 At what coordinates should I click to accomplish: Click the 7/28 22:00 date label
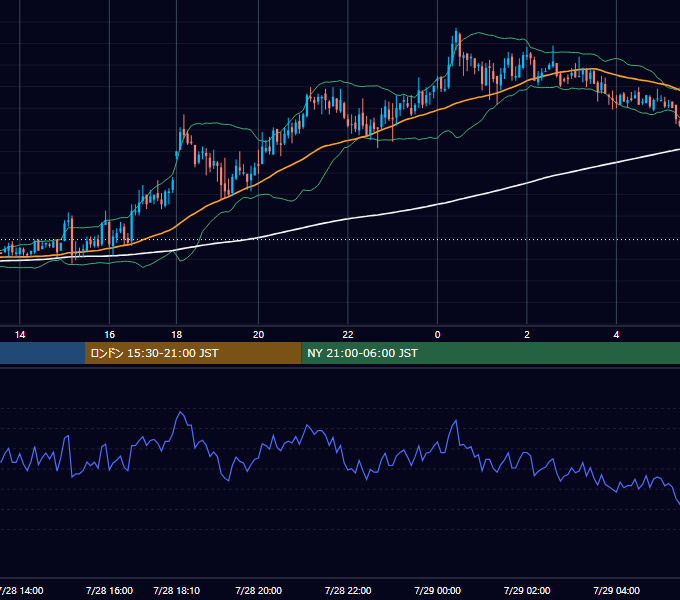[x=348, y=590]
